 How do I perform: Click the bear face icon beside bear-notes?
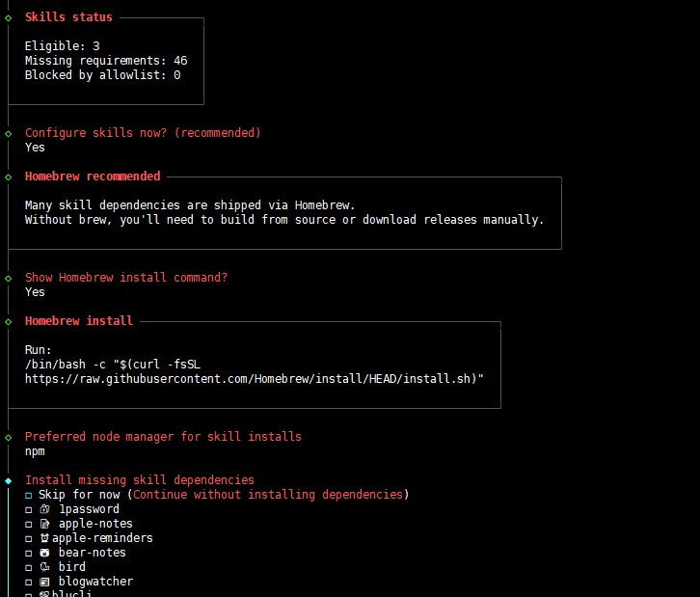(44, 553)
